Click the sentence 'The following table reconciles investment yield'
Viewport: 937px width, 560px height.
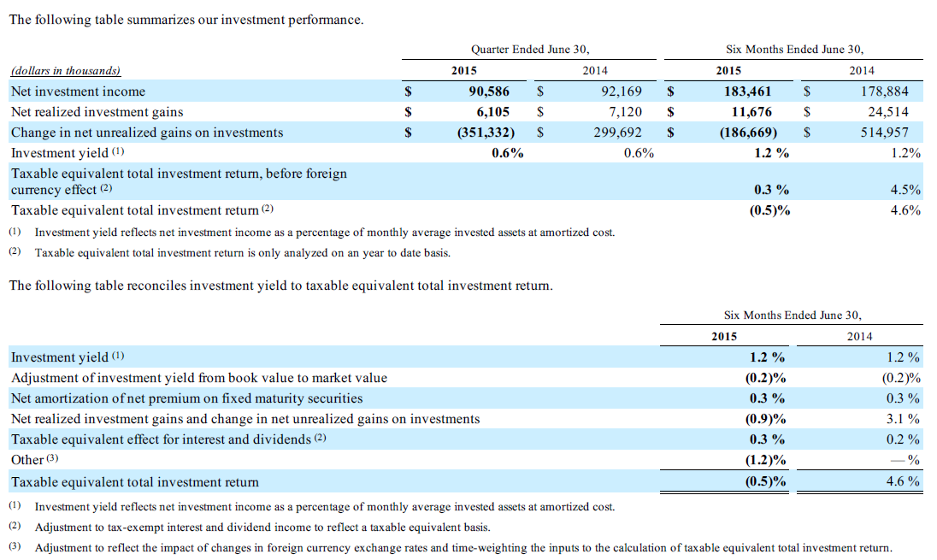[x=281, y=286]
